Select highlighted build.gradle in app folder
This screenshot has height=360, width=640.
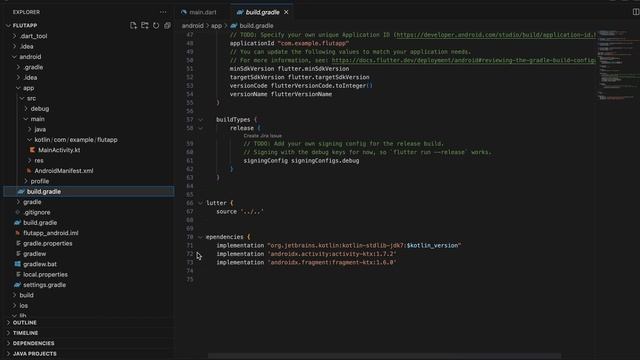pyautogui.click(x=89, y=191)
